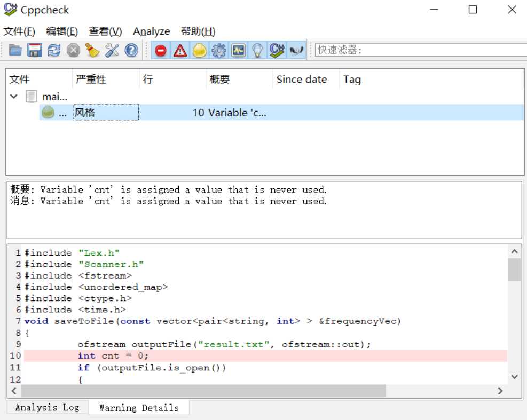
Task: Sort by 概要 column header
Action: pos(239,80)
